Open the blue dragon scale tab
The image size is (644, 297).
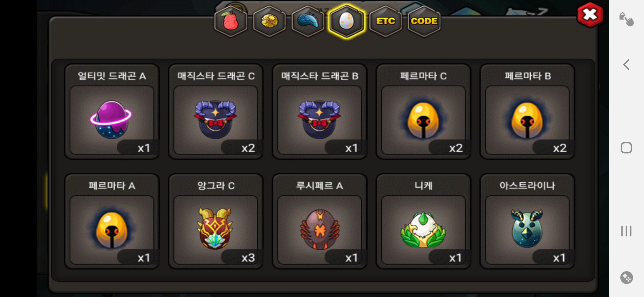click(x=308, y=21)
